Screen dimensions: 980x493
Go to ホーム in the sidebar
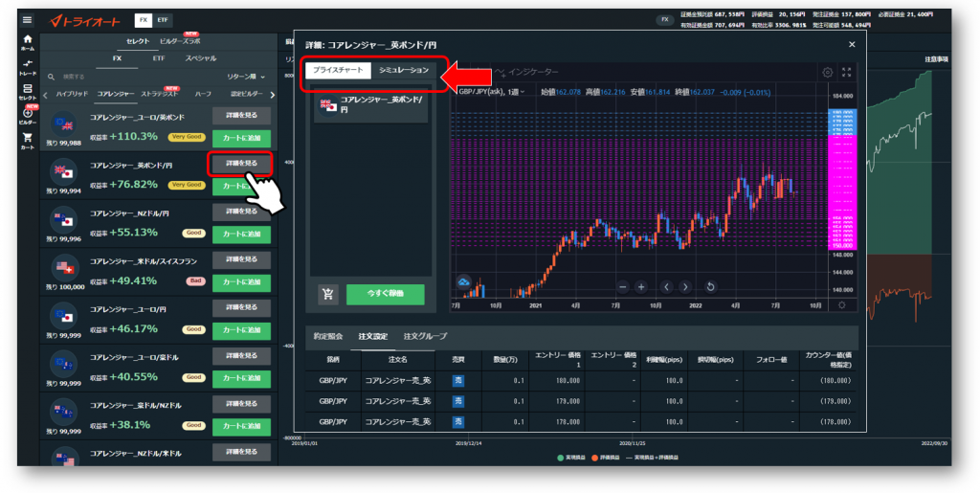pyautogui.click(x=28, y=42)
